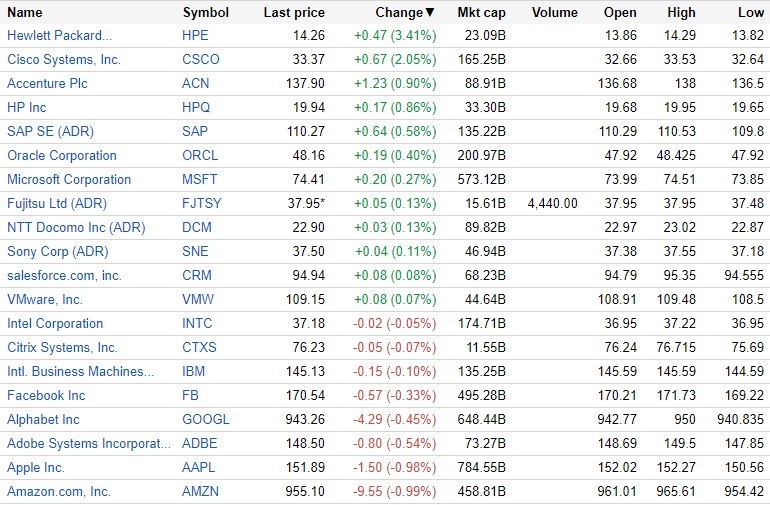Click the ORCL symbol link
This screenshot has width=770, height=505.
click(x=200, y=155)
